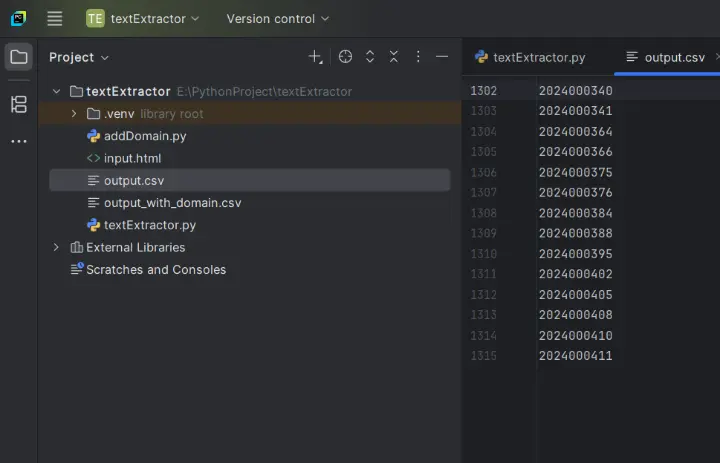Screen dimensions: 720x463
Task: Click the Project tool window folder icon
Action: tap(18, 57)
